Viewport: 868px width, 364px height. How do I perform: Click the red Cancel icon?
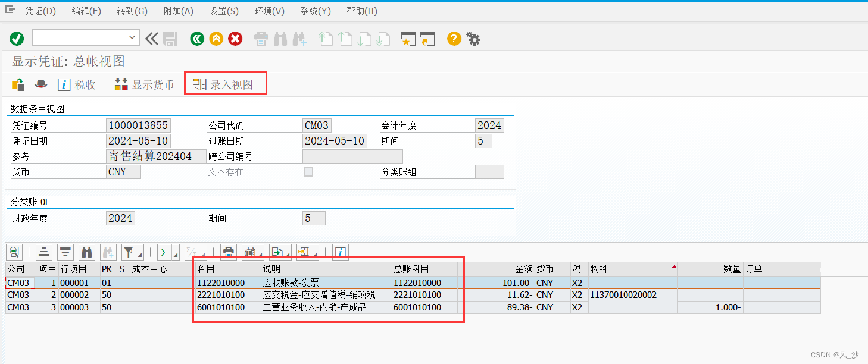pyautogui.click(x=235, y=38)
